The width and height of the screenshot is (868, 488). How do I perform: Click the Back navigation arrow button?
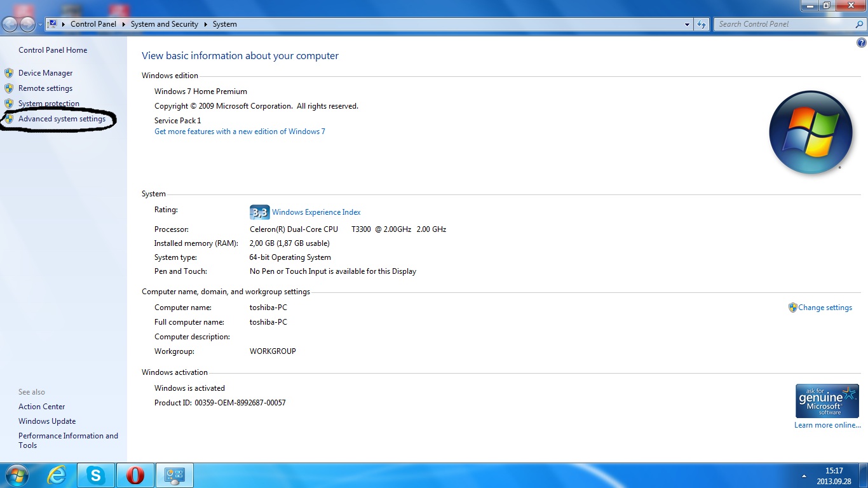pos(10,24)
